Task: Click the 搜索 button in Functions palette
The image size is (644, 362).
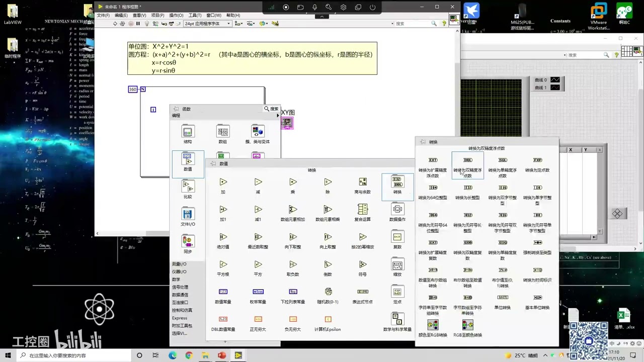Action: [x=271, y=109]
